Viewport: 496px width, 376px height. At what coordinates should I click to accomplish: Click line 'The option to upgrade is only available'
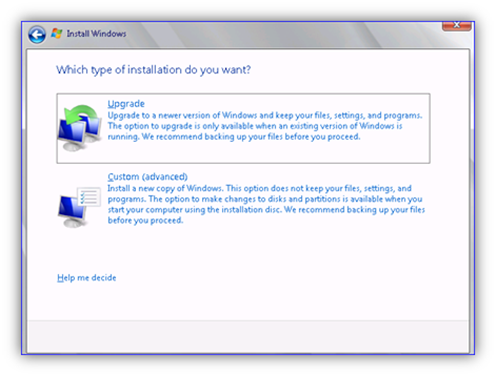tap(255, 126)
